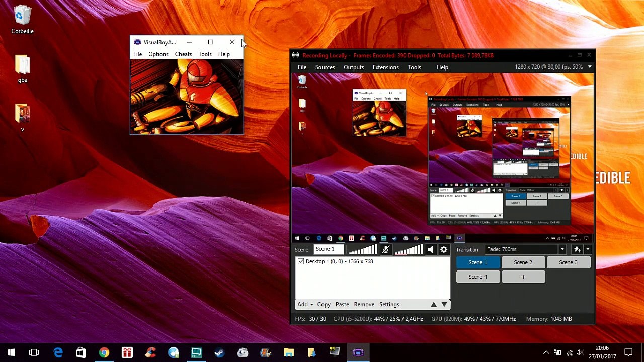Launch Microsoft Edge from the taskbar
The width and height of the screenshot is (644, 362).
[x=58, y=352]
